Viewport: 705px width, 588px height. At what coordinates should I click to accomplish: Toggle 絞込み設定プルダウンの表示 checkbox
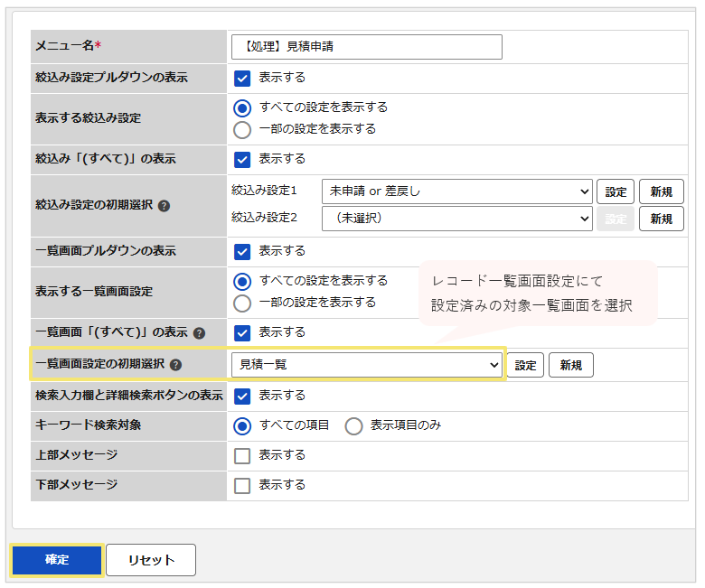click(242, 79)
